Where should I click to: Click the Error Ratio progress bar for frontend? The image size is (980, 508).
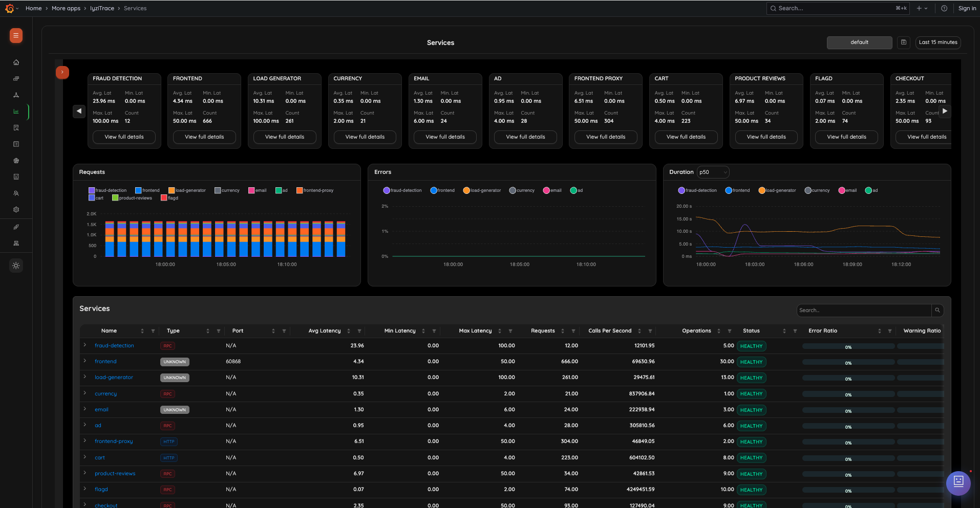pos(847,362)
